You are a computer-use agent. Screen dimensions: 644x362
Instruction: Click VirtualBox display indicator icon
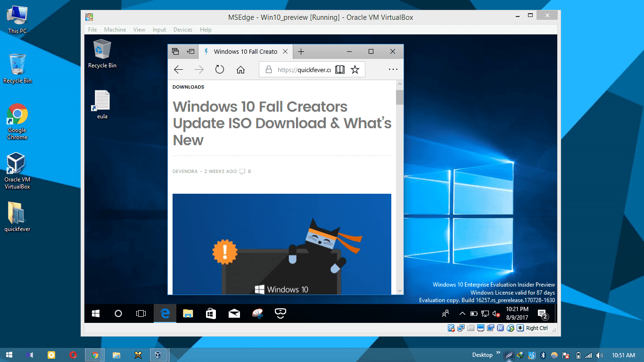point(481,328)
